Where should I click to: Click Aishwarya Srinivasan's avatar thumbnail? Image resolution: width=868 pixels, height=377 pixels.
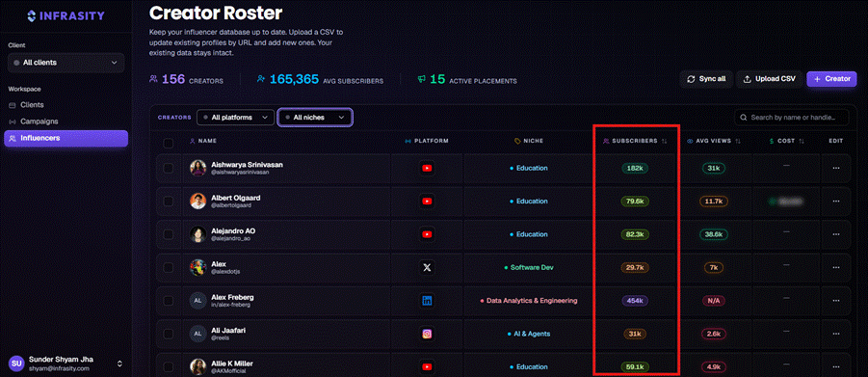click(198, 168)
